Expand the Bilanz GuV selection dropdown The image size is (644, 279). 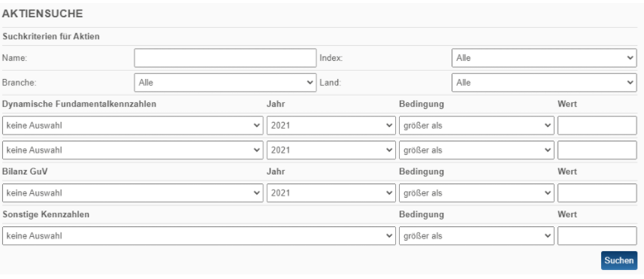pyautogui.click(x=133, y=193)
